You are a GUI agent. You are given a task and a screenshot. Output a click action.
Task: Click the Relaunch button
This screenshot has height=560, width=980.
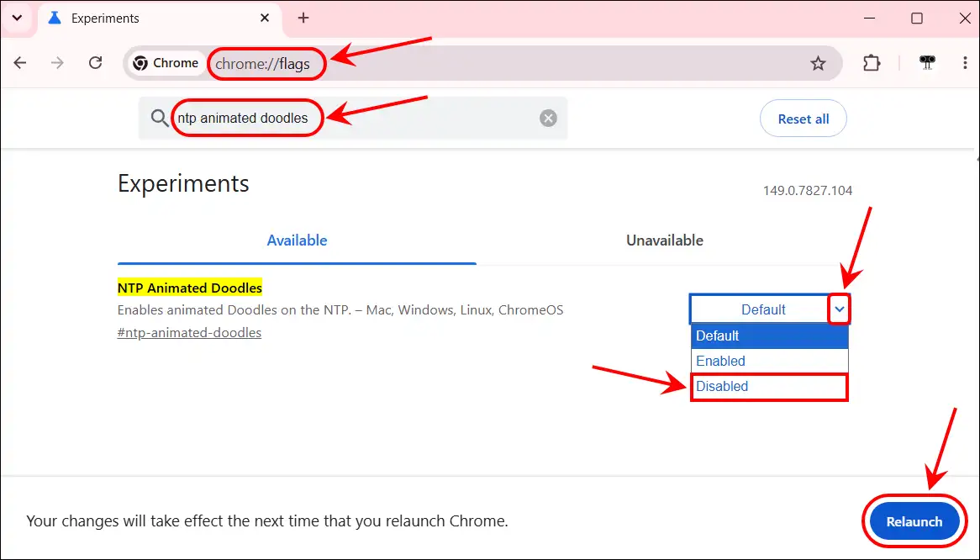pyautogui.click(x=914, y=522)
